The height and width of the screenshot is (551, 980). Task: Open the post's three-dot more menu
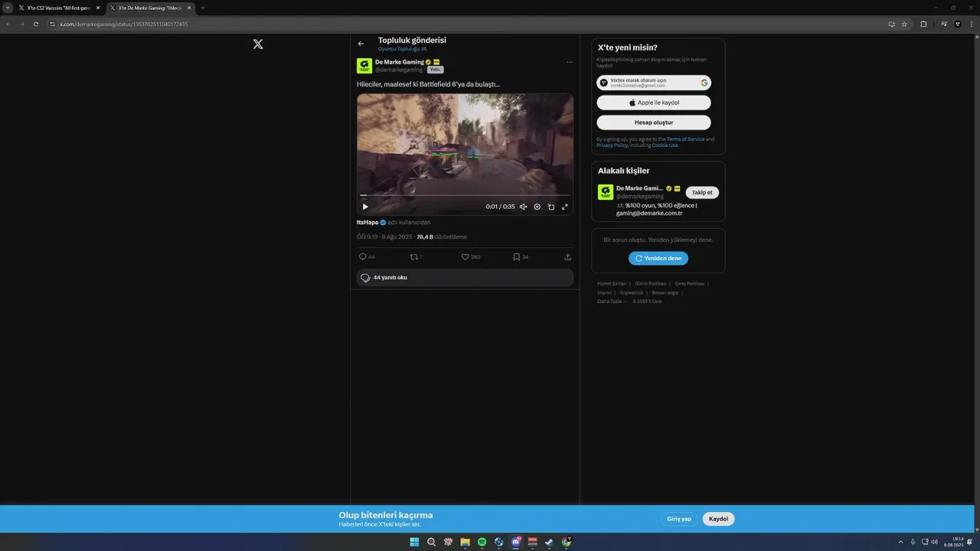point(569,62)
